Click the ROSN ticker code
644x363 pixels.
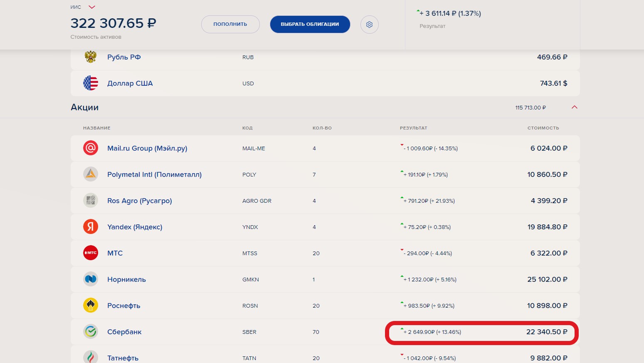(250, 306)
